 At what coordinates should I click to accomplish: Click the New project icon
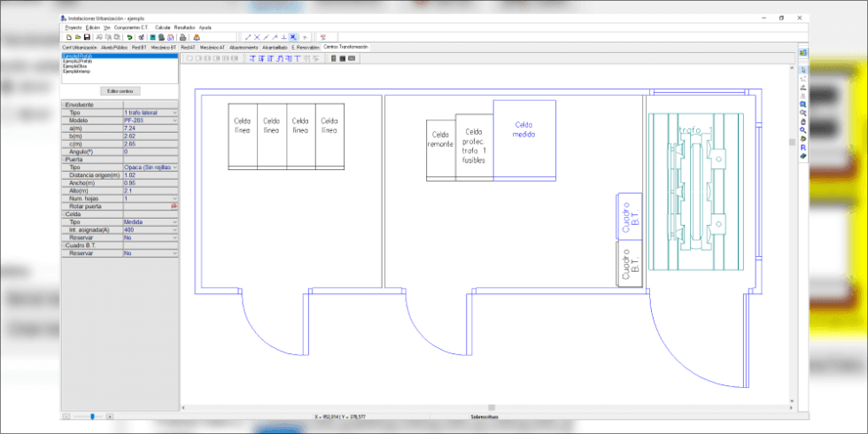(x=69, y=37)
